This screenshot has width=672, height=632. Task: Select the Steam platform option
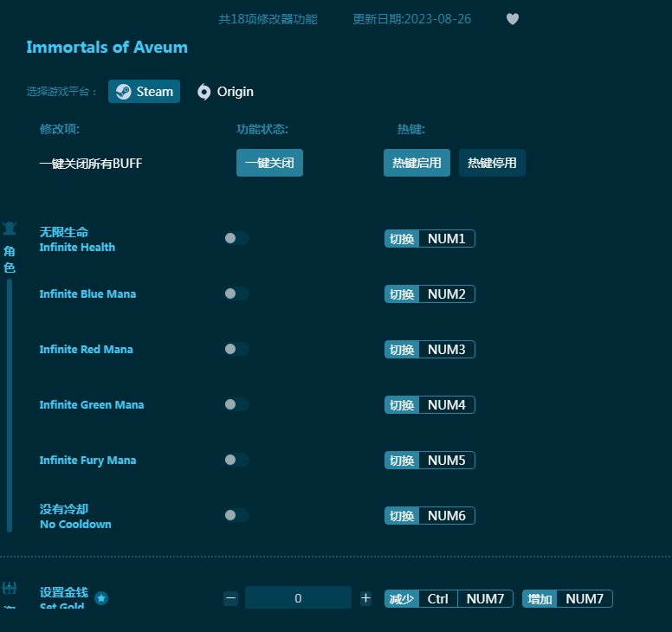[x=144, y=92]
